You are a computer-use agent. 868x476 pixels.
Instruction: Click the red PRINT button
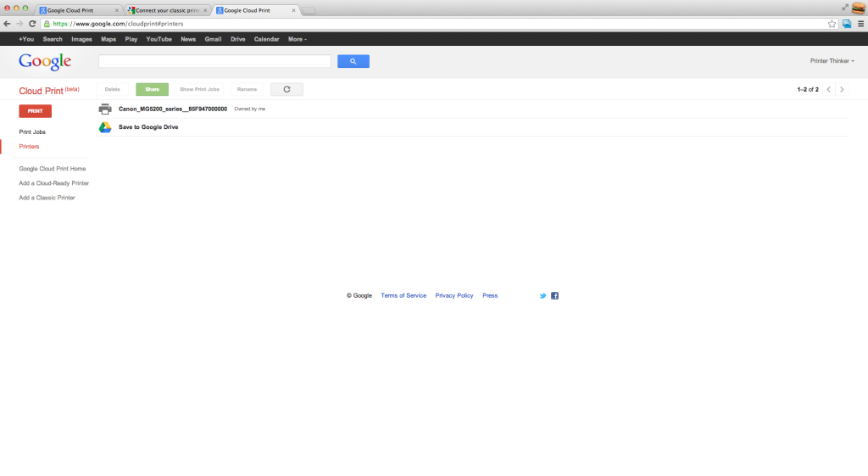pos(36,111)
